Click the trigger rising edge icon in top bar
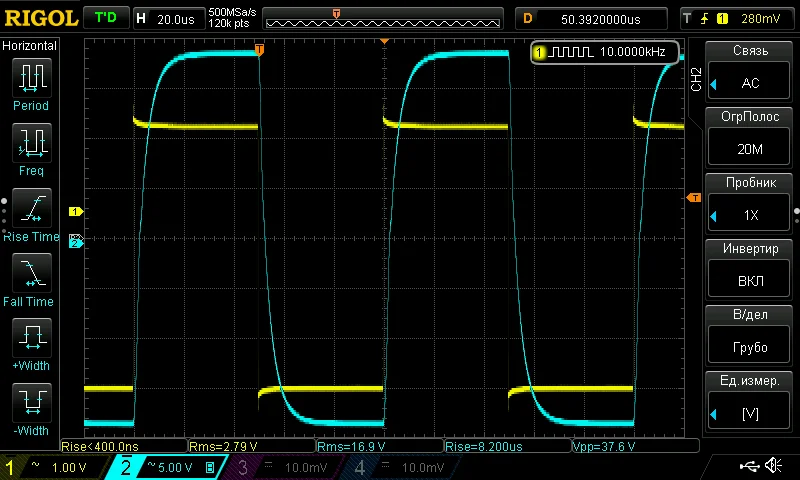Viewport: 800px width, 480px height. click(705, 19)
